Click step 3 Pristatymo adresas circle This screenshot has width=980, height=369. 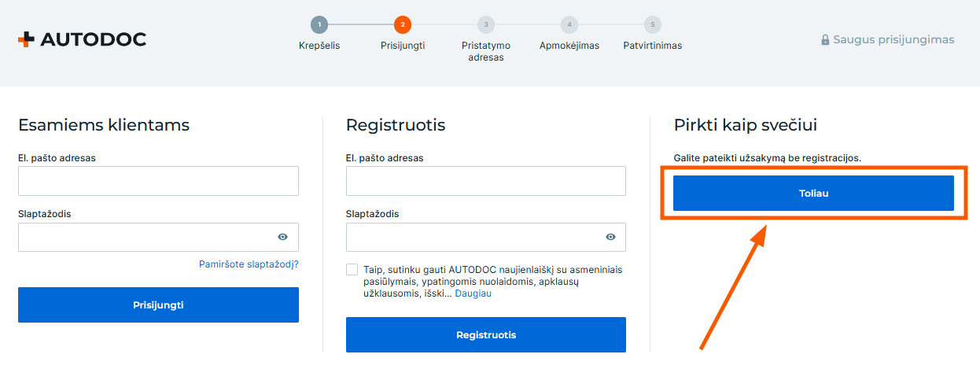(486, 25)
